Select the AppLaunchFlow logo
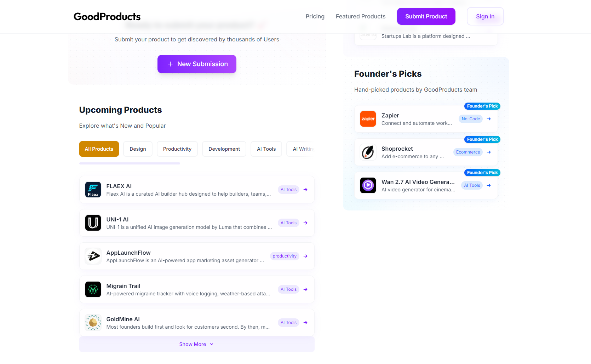The image size is (591, 364). tap(93, 256)
